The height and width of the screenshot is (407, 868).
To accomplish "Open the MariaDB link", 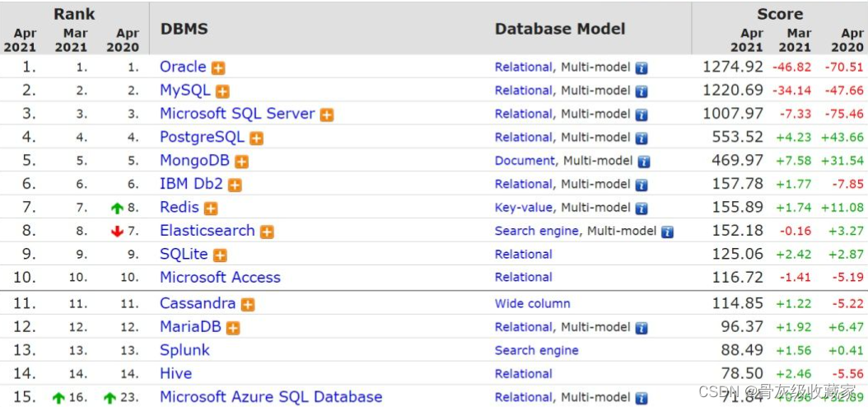I will coord(190,327).
